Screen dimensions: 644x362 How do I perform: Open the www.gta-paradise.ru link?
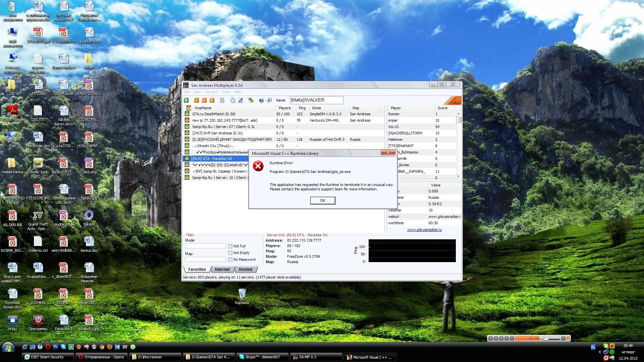click(x=424, y=230)
